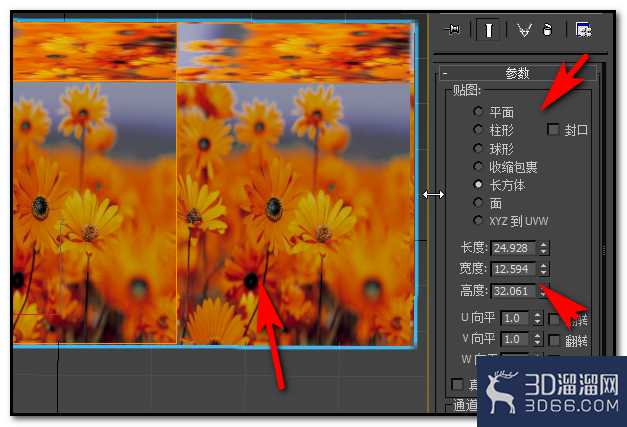Click the Make Unique icon
This screenshot has width=627, height=427.
[x=524, y=30]
